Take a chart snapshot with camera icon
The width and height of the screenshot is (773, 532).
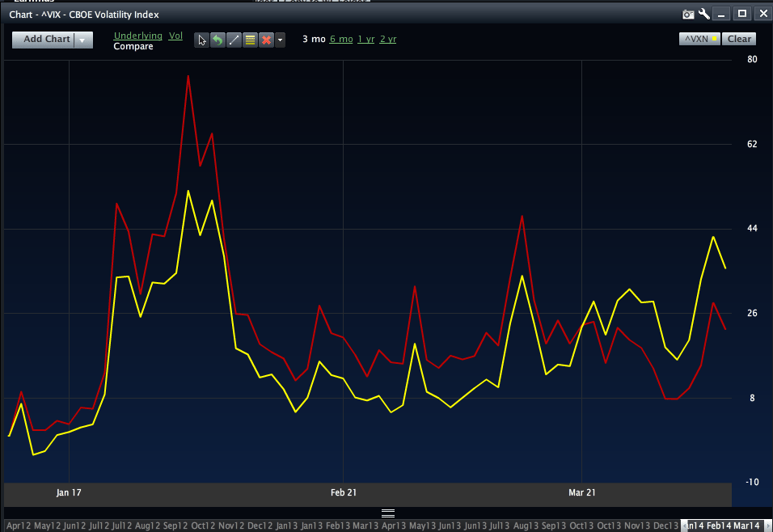pos(688,14)
